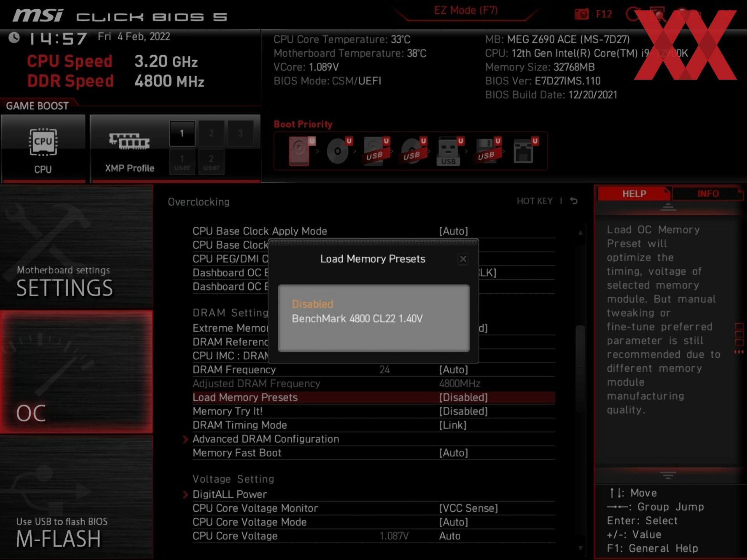
Task: Open Memory Try It! Disabled dropdown
Action: click(x=463, y=411)
